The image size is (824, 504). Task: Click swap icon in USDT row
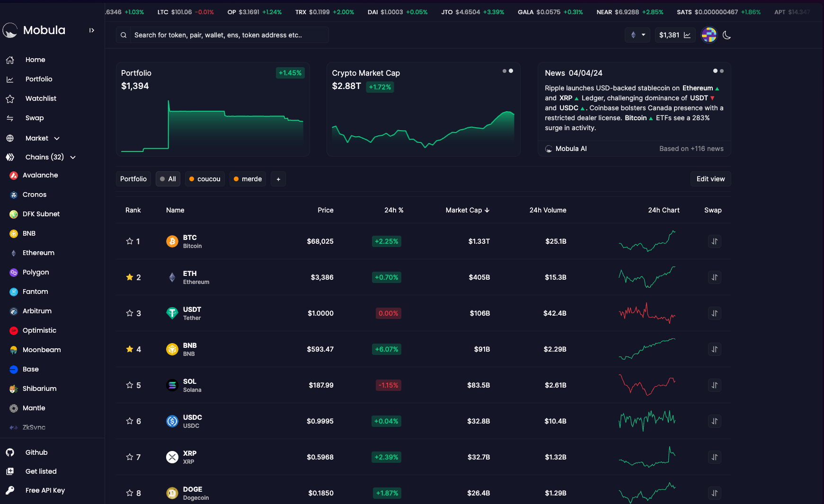coord(715,313)
